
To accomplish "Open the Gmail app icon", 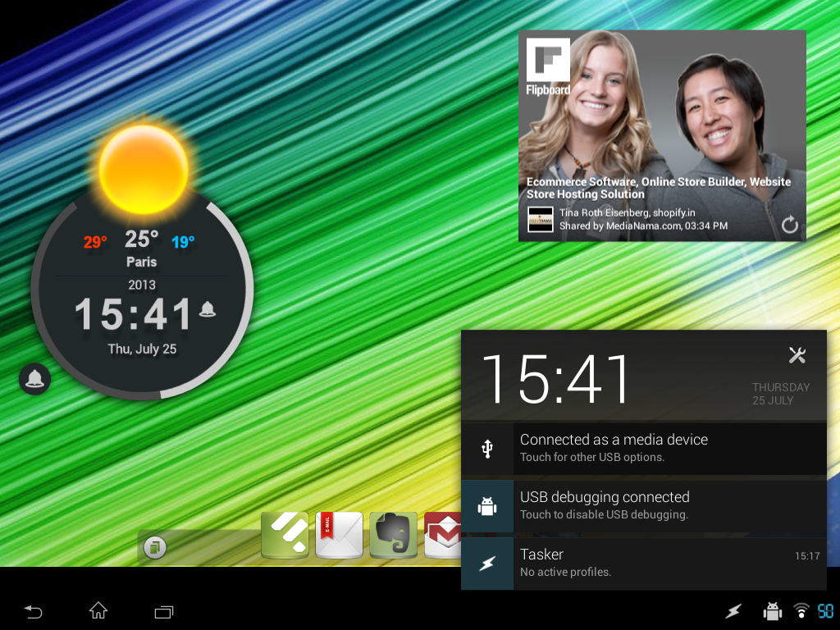I will click(443, 535).
